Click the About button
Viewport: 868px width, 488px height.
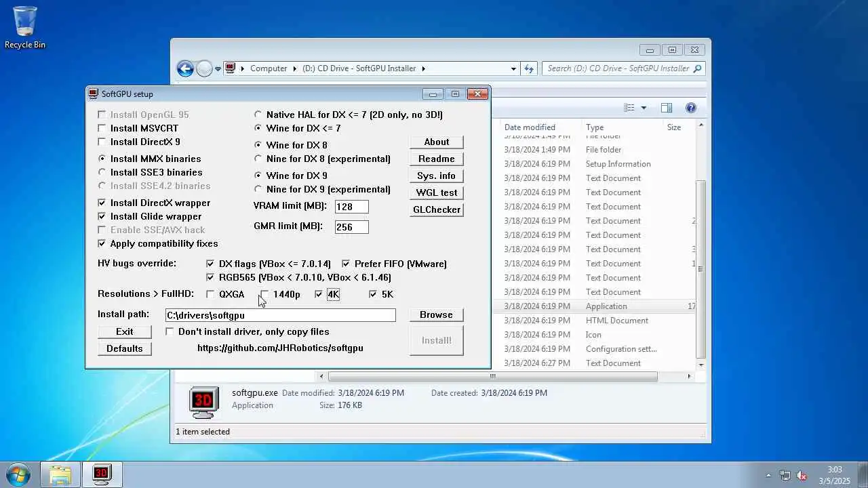coord(437,142)
